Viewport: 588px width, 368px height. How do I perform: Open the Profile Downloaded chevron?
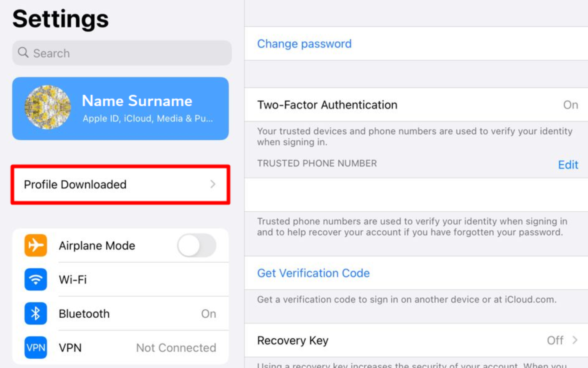pyautogui.click(x=213, y=184)
